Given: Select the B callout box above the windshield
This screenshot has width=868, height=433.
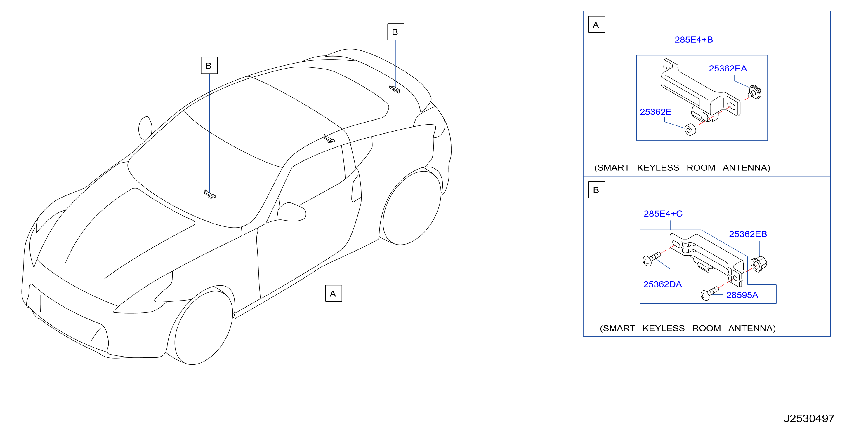Looking at the screenshot, I should [x=209, y=65].
